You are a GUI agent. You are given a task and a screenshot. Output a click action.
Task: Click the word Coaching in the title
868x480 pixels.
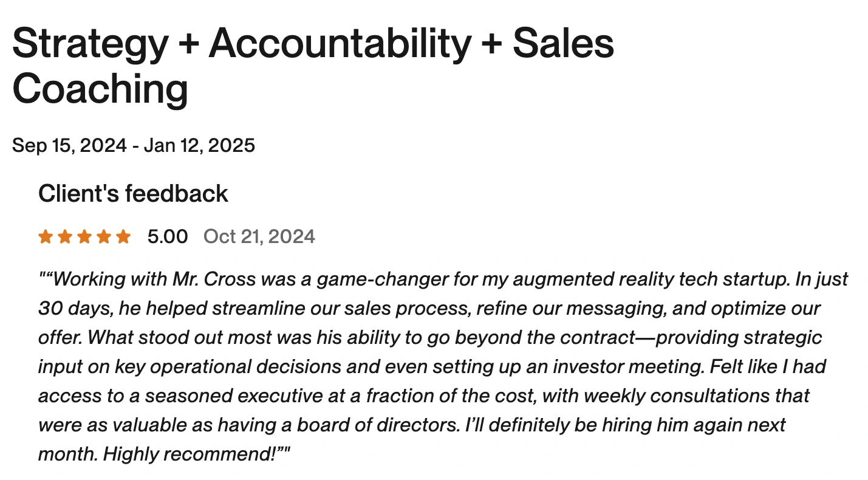100,90
